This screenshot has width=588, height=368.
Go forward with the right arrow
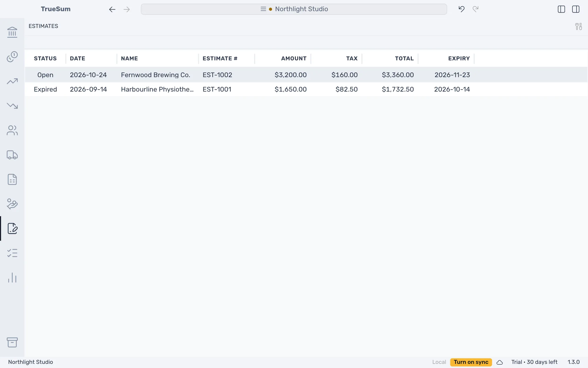pos(127,9)
